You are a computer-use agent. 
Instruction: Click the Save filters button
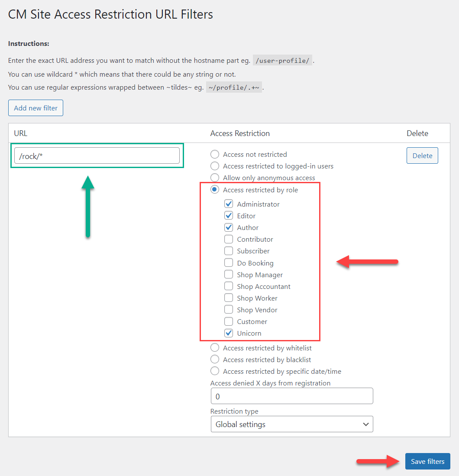pyautogui.click(x=427, y=461)
